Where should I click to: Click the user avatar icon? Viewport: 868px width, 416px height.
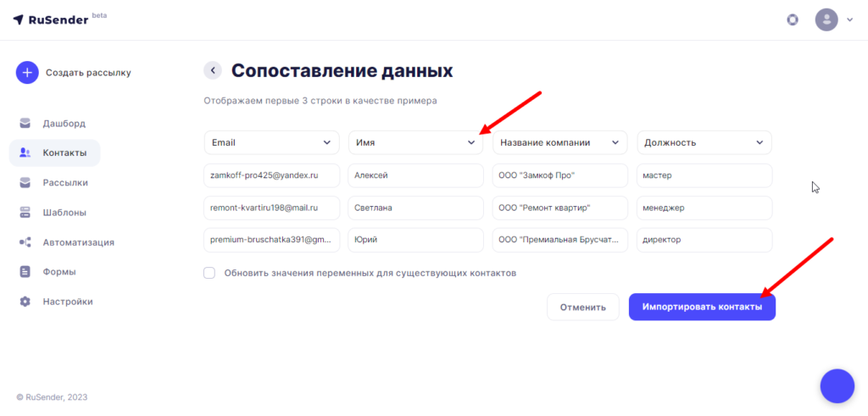[x=826, y=20]
